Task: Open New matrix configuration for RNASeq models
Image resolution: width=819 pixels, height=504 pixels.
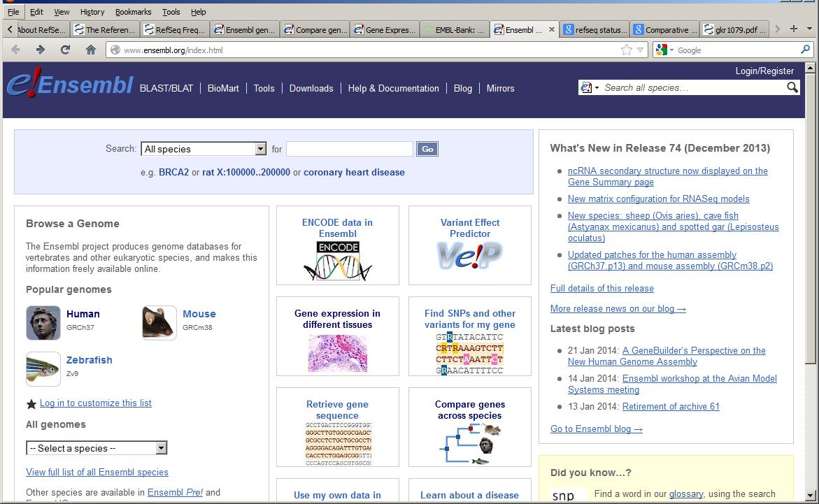Action: click(659, 199)
